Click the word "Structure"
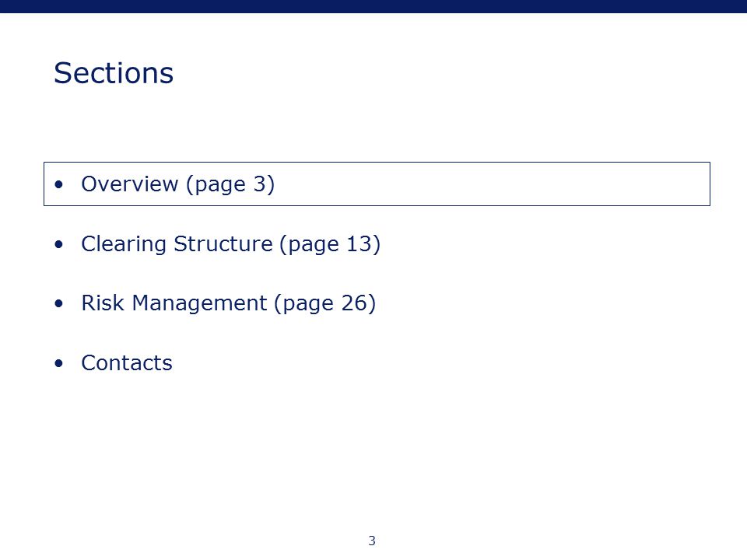747x560 pixels. pos(223,243)
